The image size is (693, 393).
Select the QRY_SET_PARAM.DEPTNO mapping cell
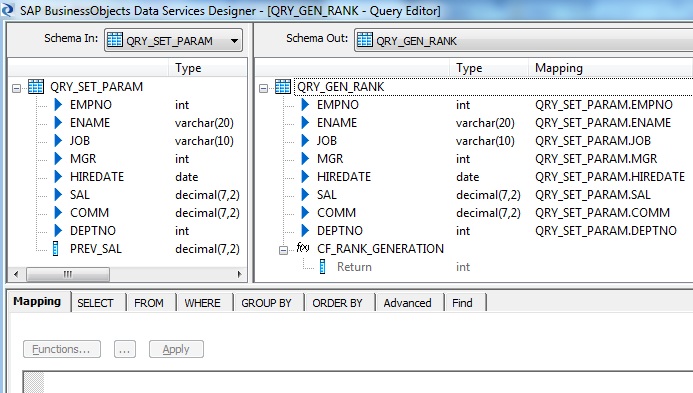(606, 231)
